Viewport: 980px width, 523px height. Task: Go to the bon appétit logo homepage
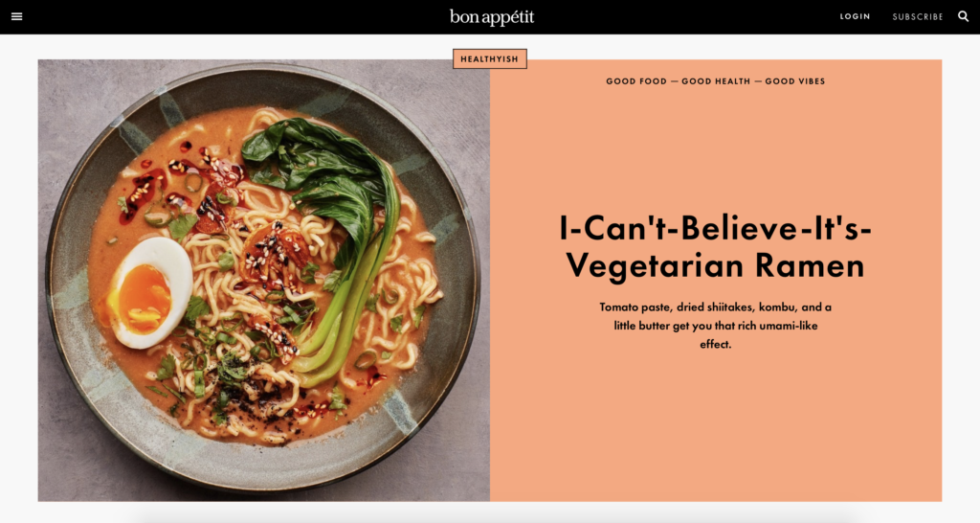pyautogui.click(x=492, y=17)
